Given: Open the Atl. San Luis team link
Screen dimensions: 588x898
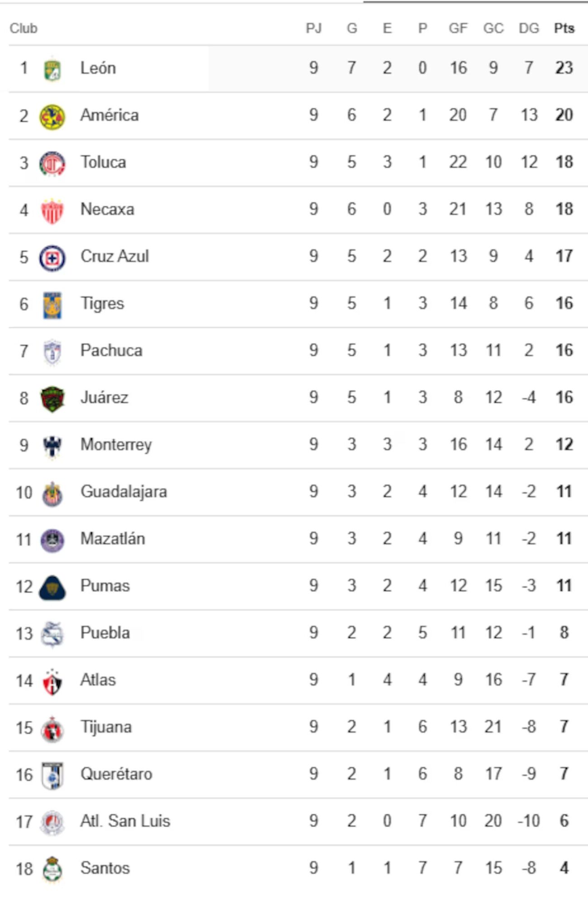Looking at the screenshot, I should click(125, 821).
